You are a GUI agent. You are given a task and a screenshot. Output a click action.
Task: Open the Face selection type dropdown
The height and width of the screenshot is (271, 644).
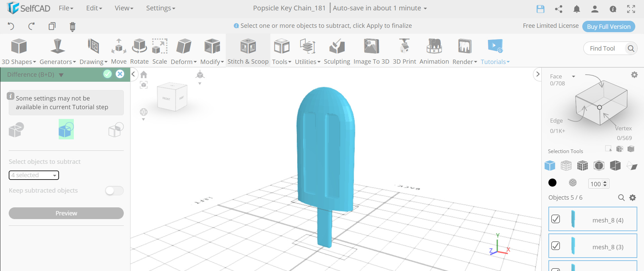574,76
